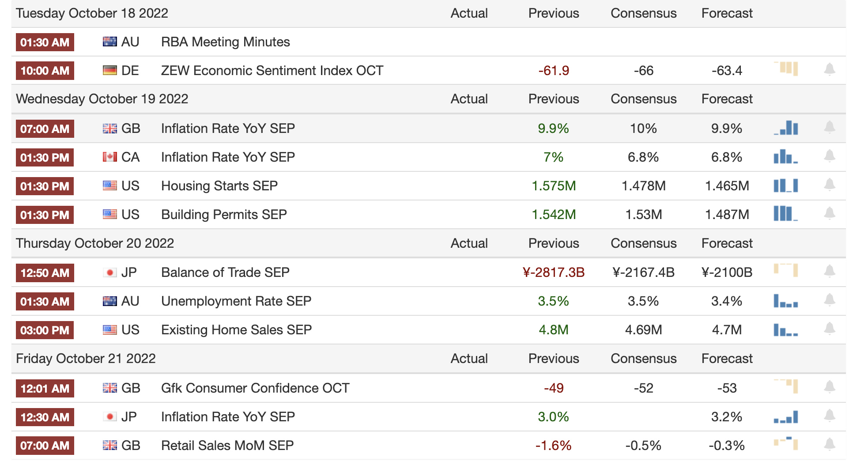Open mini chart for Japan Inflation Rate

(x=786, y=417)
